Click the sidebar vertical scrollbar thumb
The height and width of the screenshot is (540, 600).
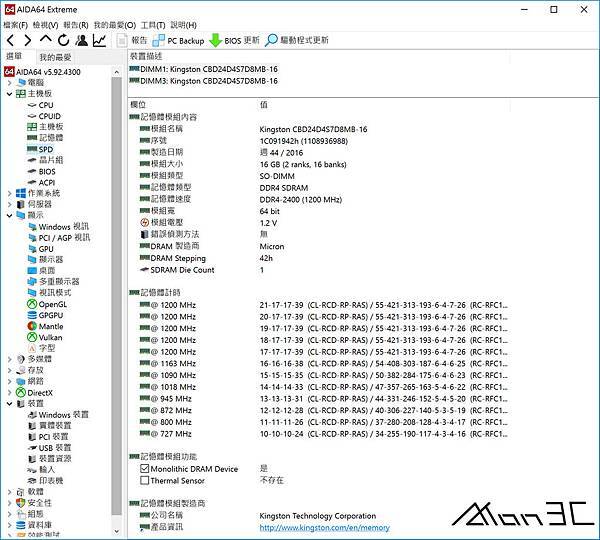point(117,296)
